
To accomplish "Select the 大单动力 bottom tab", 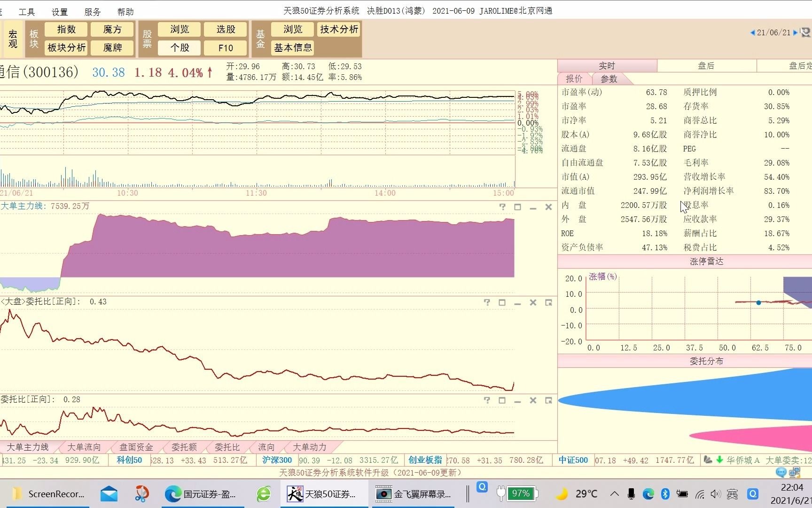I will [x=309, y=447].
